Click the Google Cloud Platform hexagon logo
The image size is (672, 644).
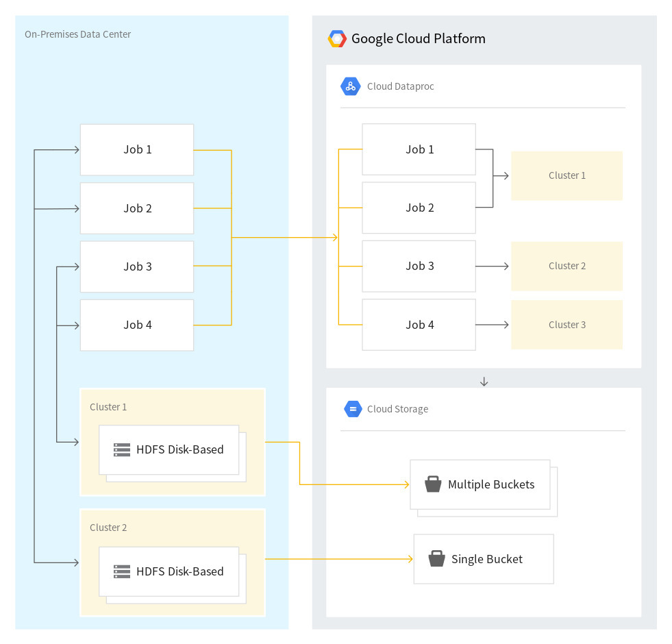coord(337,38)
